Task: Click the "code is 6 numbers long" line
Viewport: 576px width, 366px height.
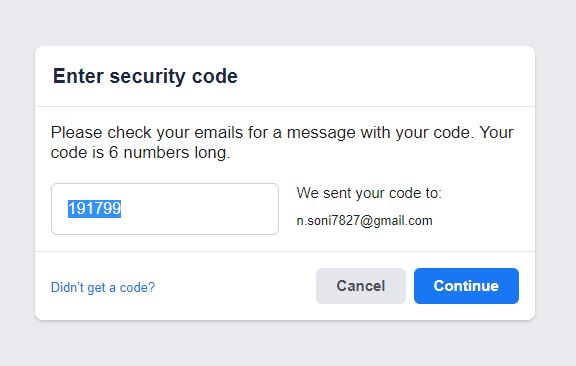Action: (140, 152)
